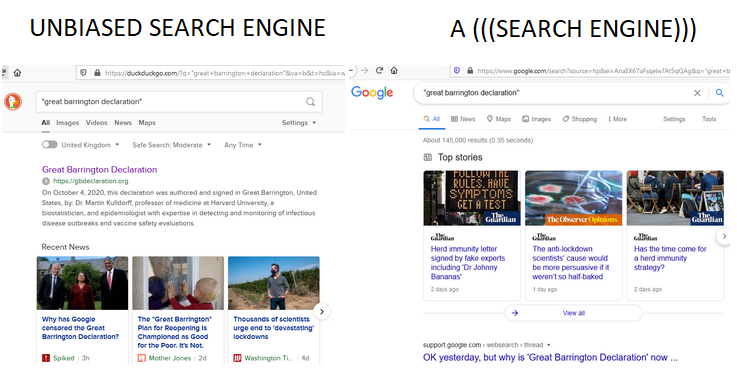Switch to the DuckDuckGo News tab

point(123,123)
